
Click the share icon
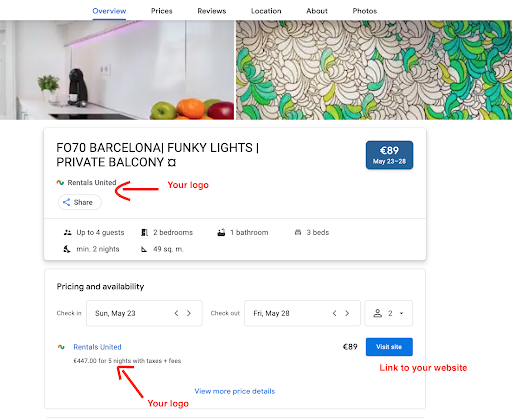66,202
